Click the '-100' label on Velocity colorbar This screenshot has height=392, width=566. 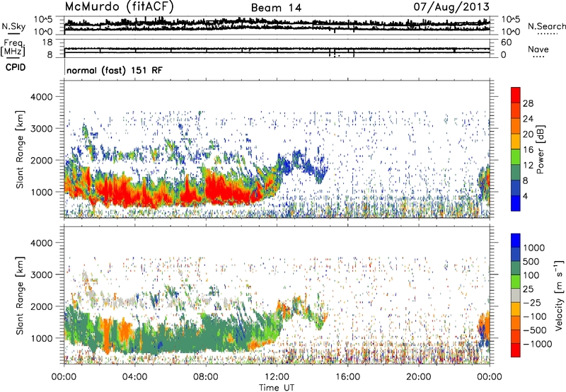click(534, 316)
